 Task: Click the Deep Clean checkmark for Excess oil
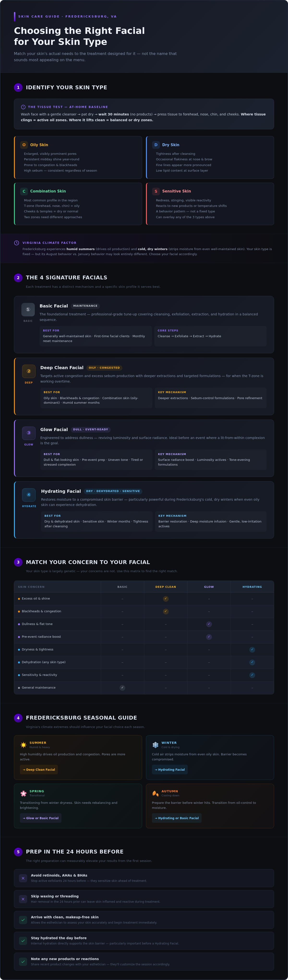tap(166, 599)
